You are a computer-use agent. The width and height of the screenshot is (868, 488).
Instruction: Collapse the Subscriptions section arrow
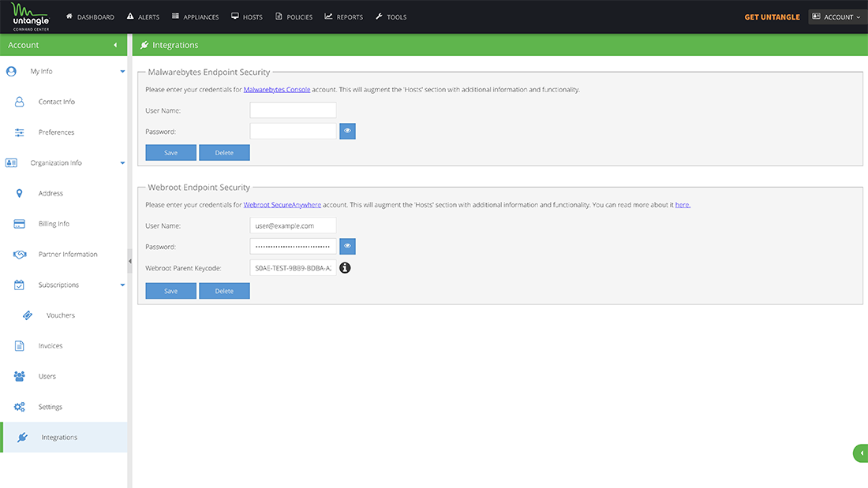pyautogui.click(x=122, y=285)
